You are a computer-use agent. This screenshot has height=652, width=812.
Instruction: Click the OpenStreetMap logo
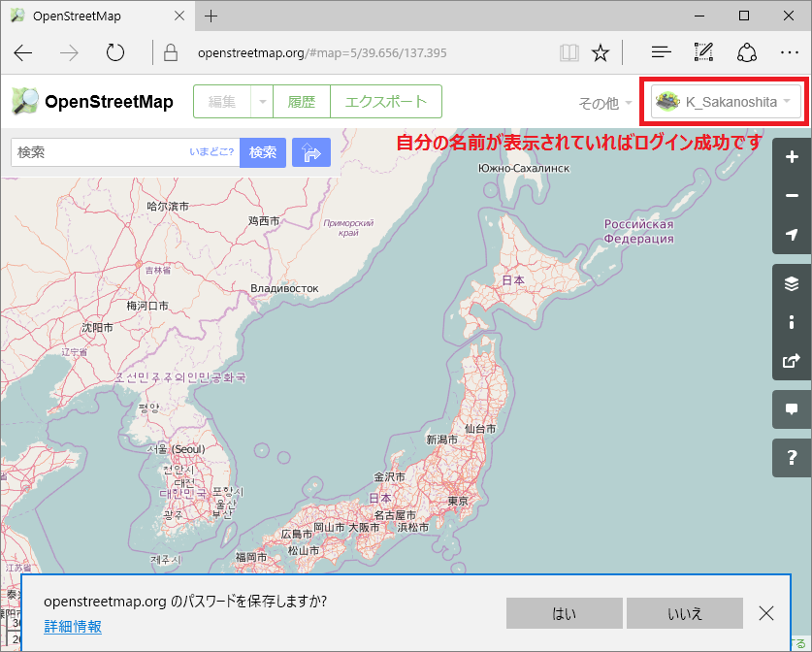(25, 102)
